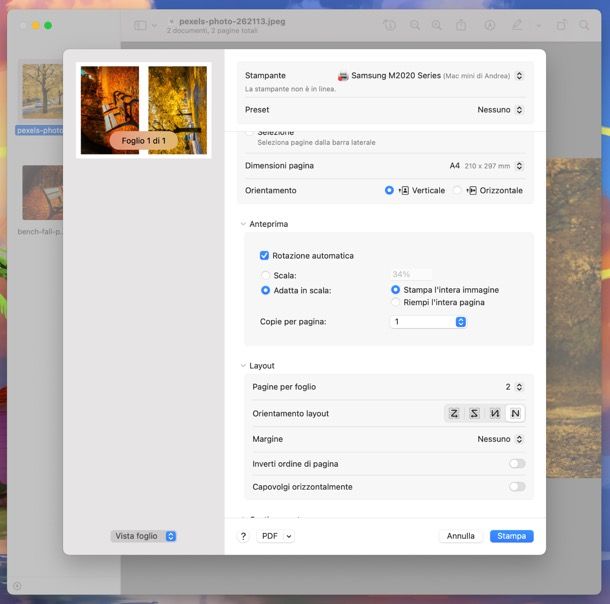610x604 pixels.
Task: Select Orizzontale orientation radio button
Action: tap(457, 190)
